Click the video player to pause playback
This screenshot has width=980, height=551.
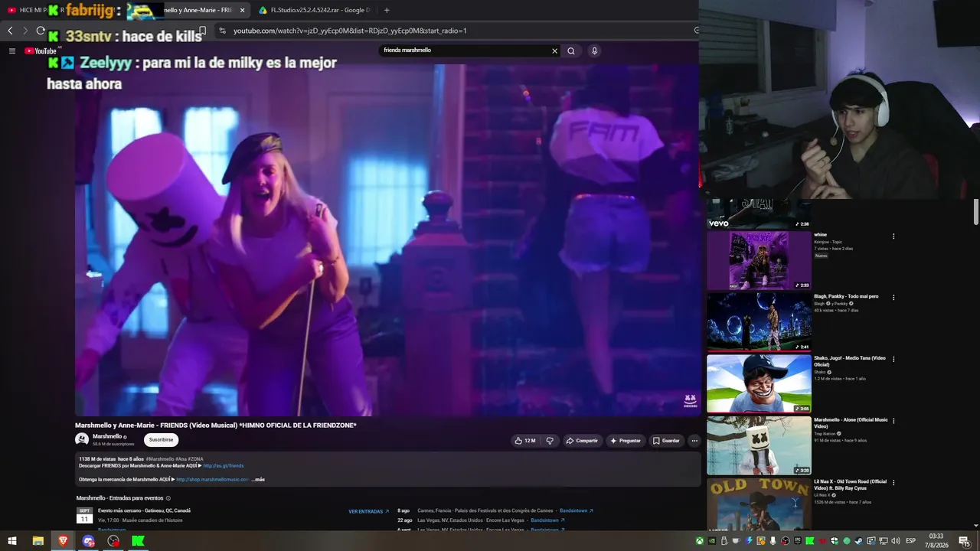pyautogui.click(x=387, y=240)
